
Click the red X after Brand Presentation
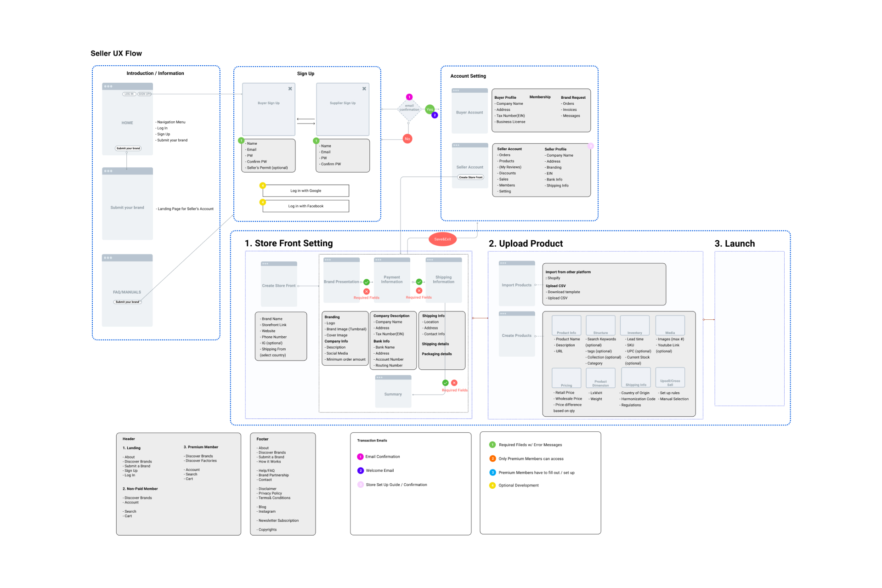pyautogui.click(x=367, y=291)
